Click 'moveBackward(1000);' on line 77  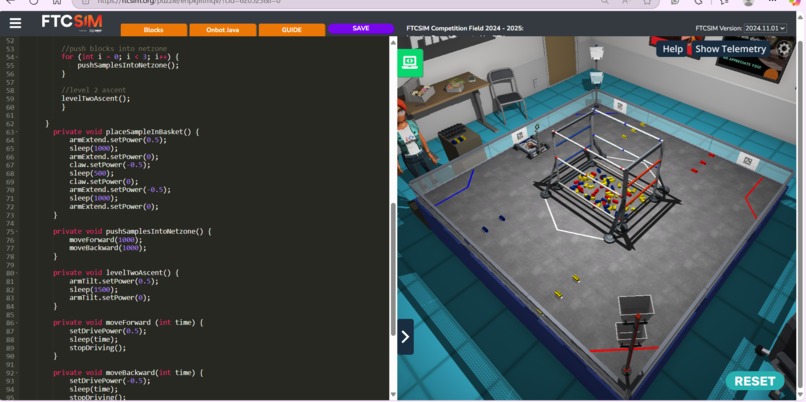pos(107,248)
